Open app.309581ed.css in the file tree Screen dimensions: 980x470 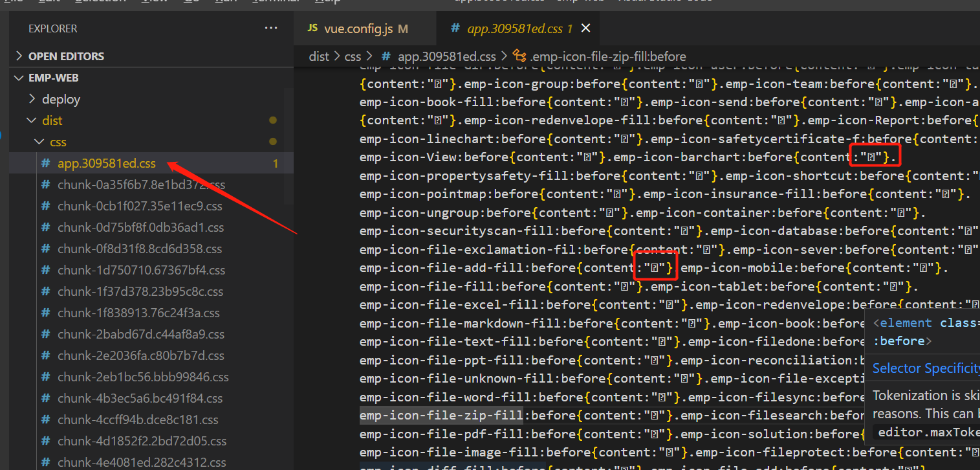[x=107, y=163]
